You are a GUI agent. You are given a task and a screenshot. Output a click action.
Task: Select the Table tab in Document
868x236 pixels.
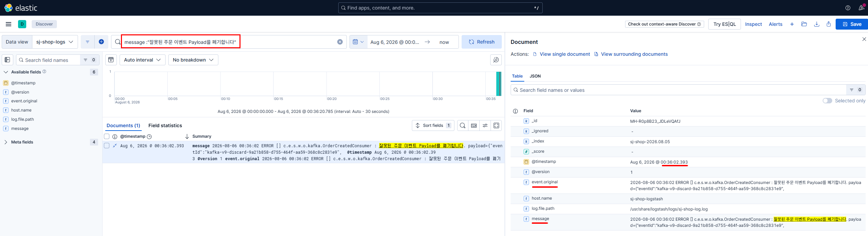tap(517, 76)
